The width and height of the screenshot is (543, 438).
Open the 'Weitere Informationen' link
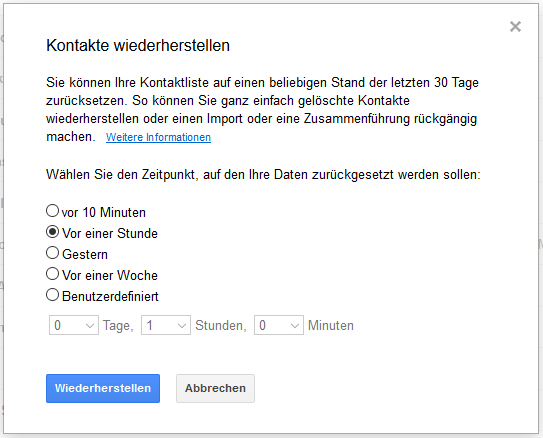(158, 137)
